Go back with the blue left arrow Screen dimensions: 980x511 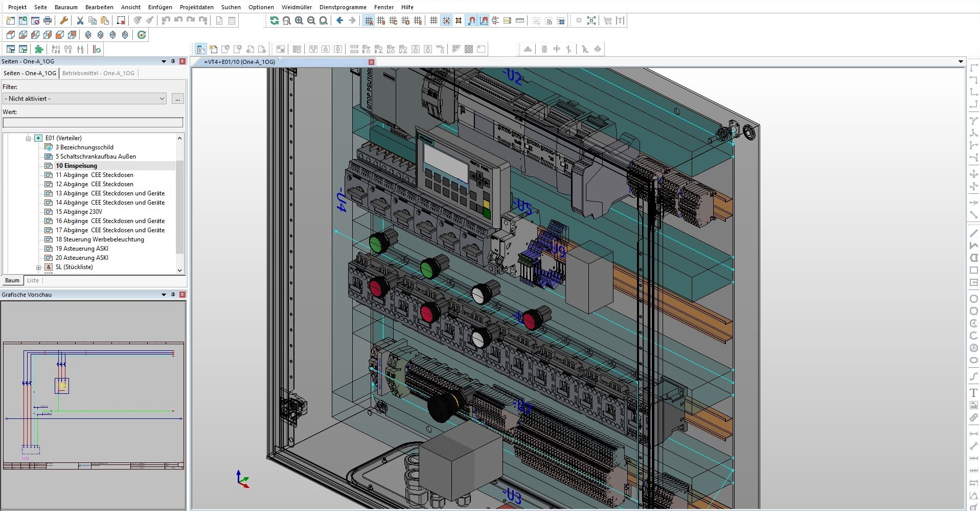(x=340, y=20)
